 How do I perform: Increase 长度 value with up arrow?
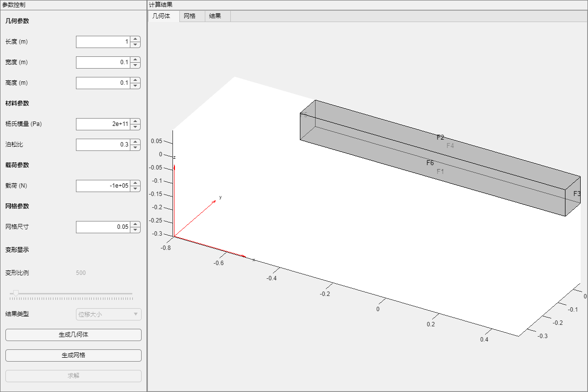pyautogui.click(x=135, y=39)
